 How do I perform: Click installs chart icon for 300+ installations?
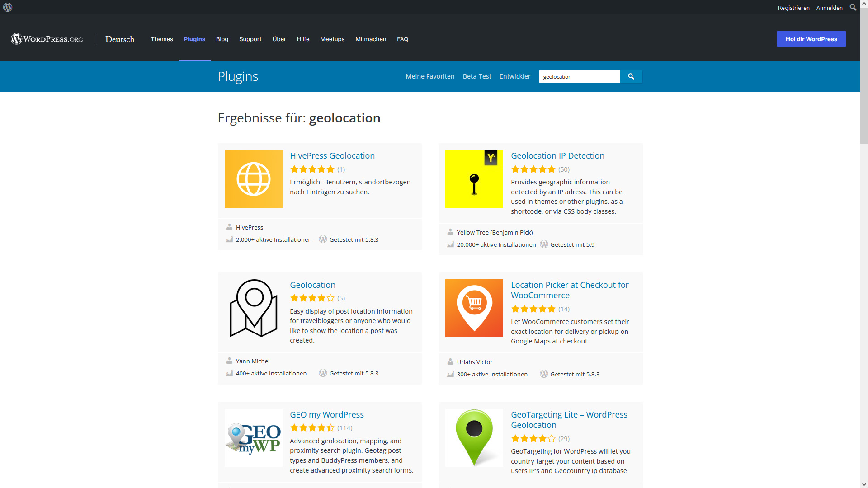click(451, 374)
